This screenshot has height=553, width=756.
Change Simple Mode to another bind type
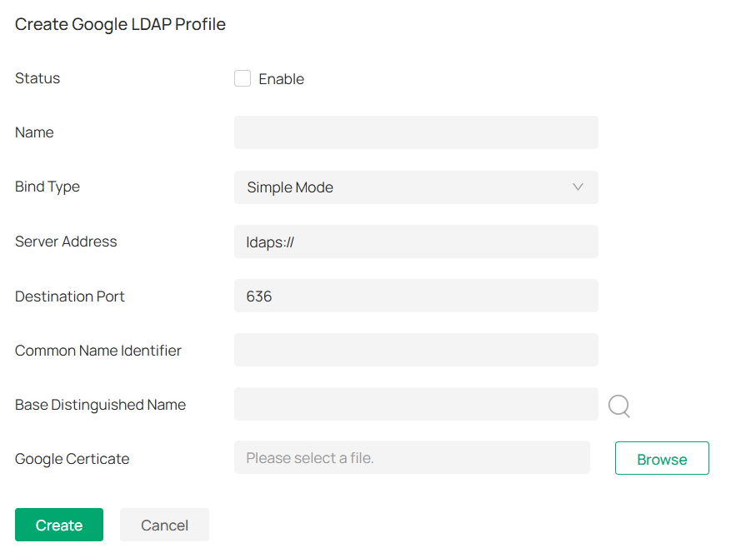pyautogui.click(x=416, y=187)
